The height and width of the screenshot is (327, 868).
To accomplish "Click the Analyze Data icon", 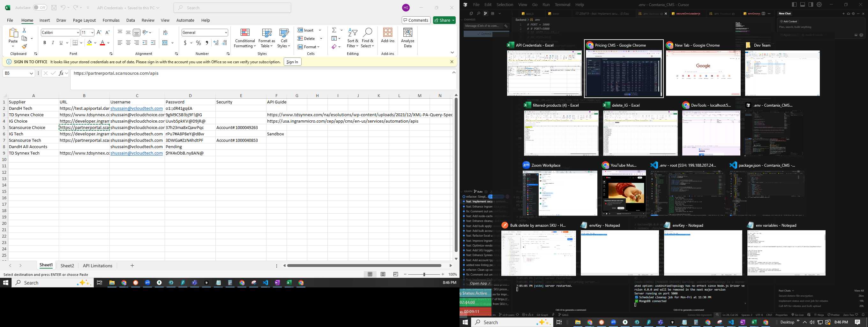I will 408,37.
